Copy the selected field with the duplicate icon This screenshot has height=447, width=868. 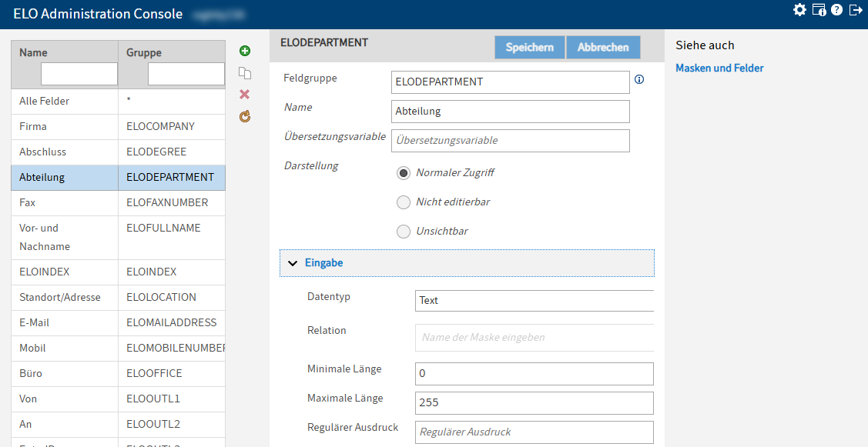245,73
